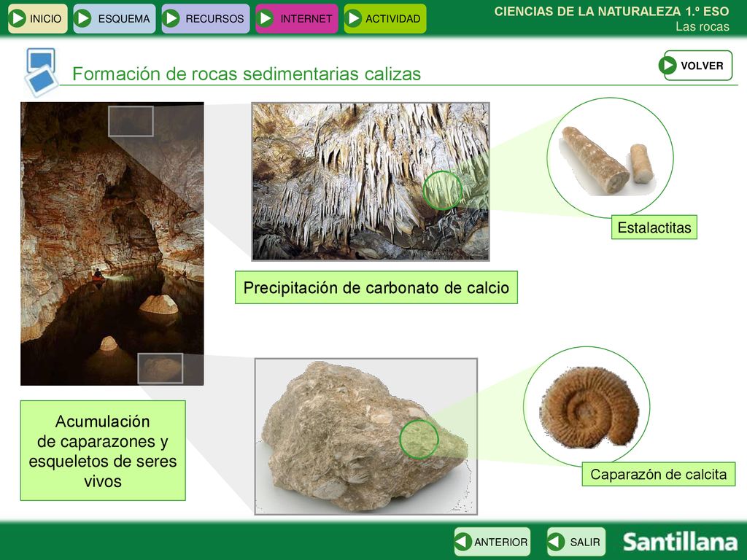
Task: Click the blue slides icon beside the title
Action: point(42,71)
